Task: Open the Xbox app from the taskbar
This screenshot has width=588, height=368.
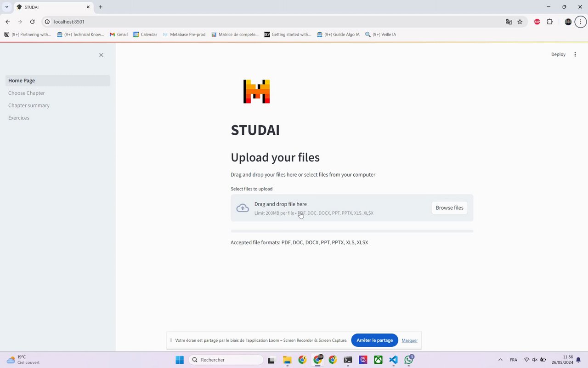Action: pos(378,360)
